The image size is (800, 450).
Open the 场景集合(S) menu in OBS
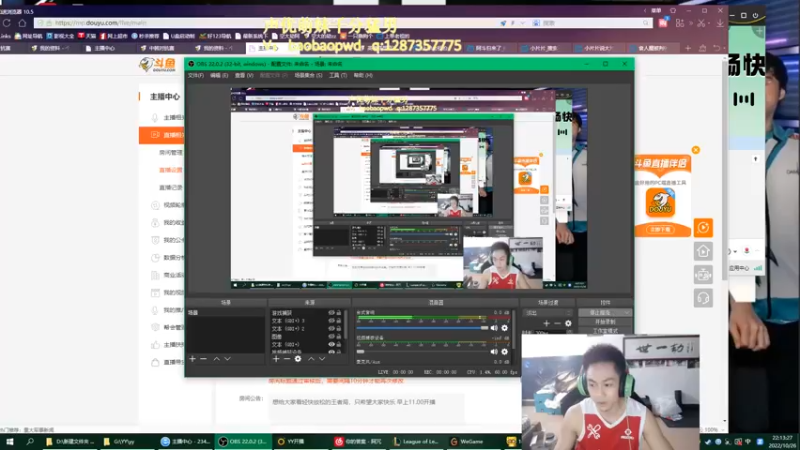[x=308, y=76]
